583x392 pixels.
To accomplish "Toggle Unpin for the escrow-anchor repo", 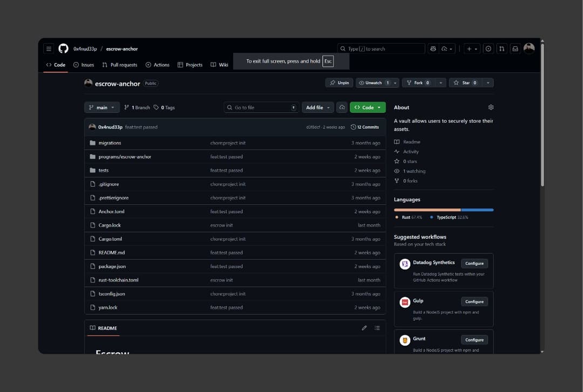I will tap(339, 83).
